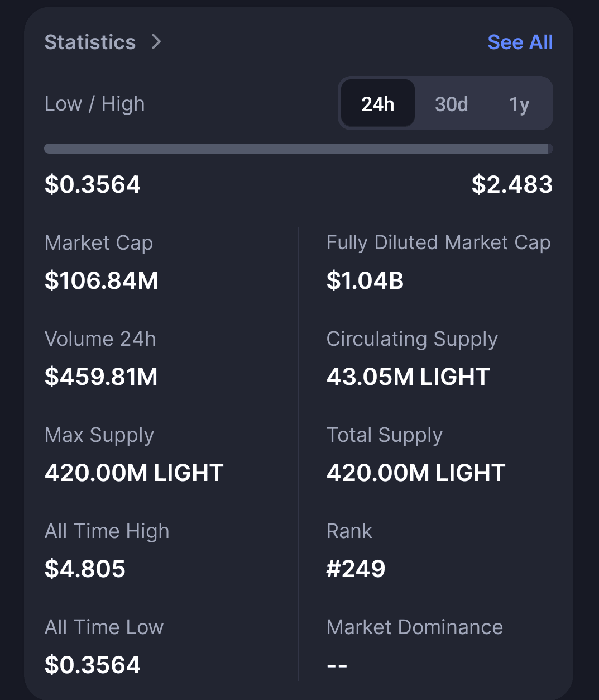599x700 pixels.
Task: Click the Volume 24h value $459.81M
Action: pyautogui.click(x=101, y=377)
